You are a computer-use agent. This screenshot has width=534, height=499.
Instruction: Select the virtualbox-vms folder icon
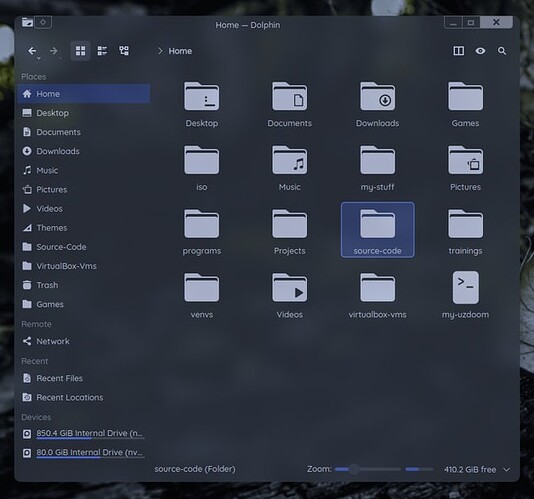377,287
